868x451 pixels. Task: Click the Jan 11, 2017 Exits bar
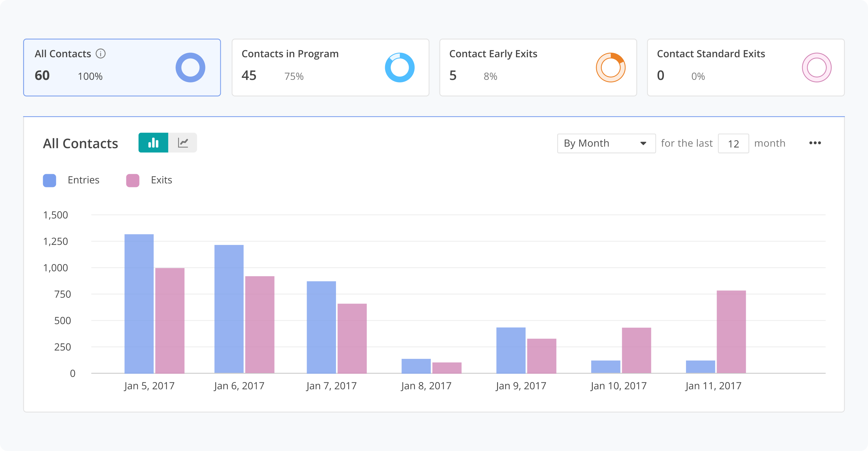pyautogui.click(x=731, y=332)
